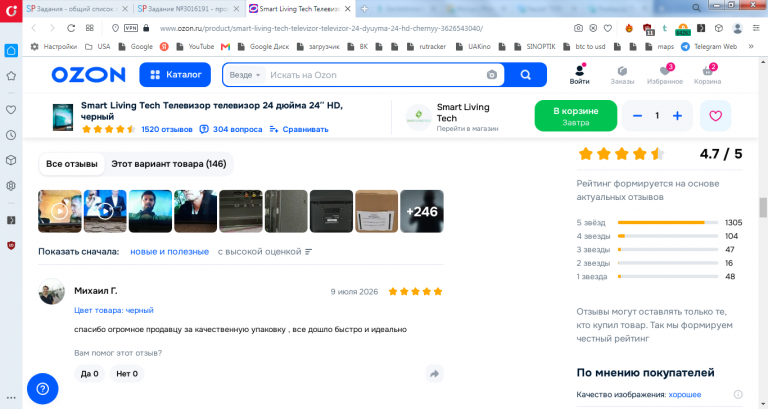Open the 'с высокой оценкой' sort dropdown
The width and height of the screenshot is (768, 409).
click(x=264, y=252)
